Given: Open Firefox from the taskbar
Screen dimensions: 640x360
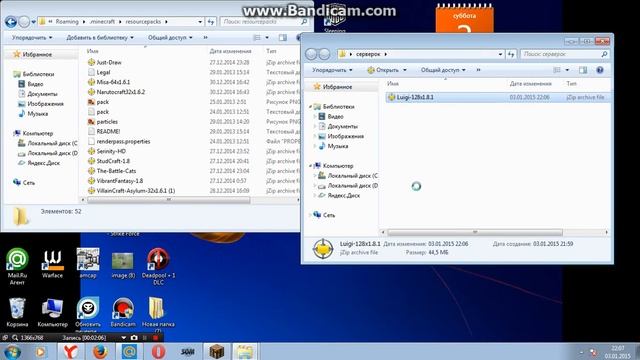Looking at the screenshot, I should pos(100,351).
